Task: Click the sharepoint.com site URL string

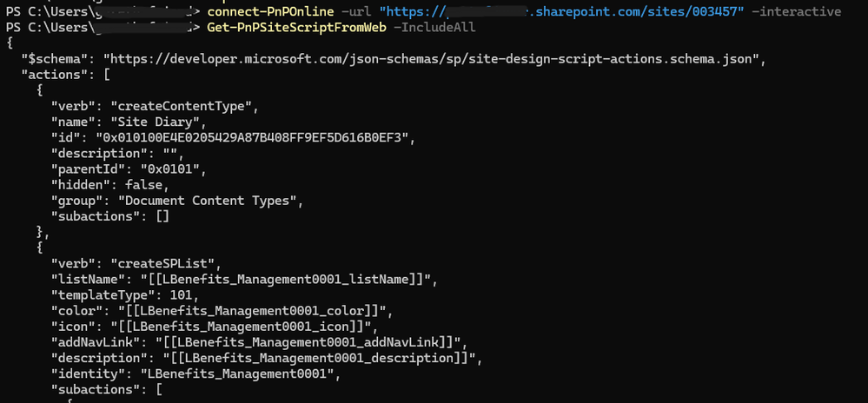Action: (562, 11)
